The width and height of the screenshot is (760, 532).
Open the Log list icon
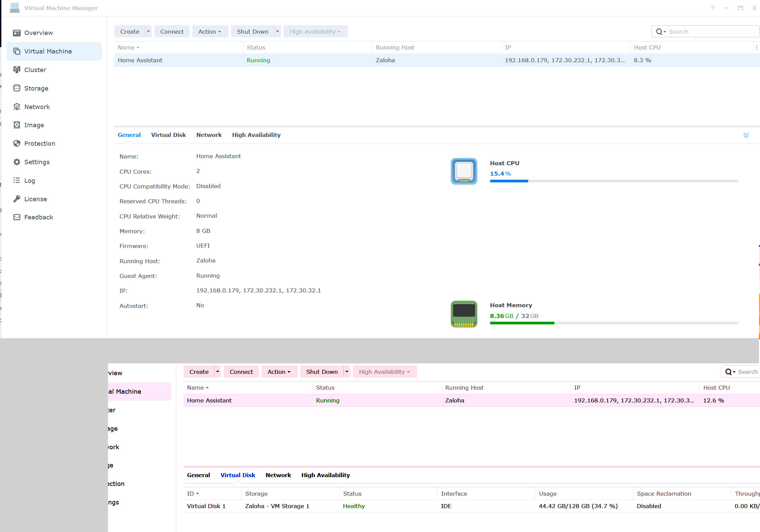point(16,180)
